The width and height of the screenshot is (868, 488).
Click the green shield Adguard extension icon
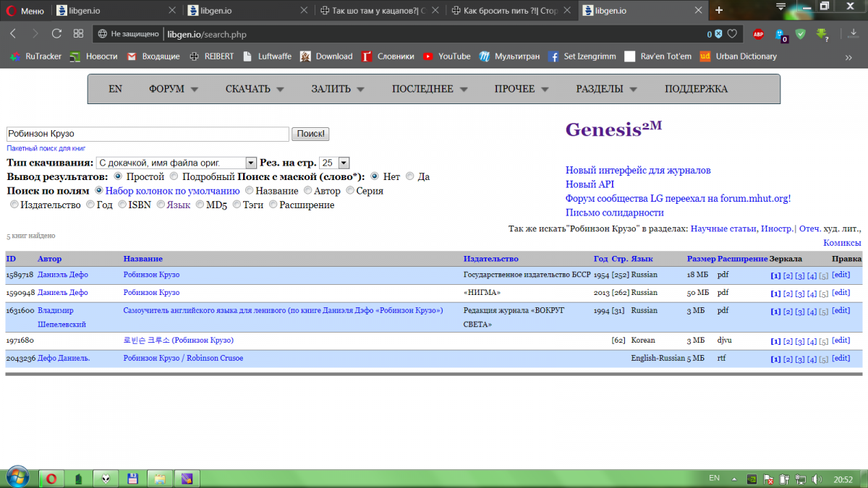click(801, 34)
